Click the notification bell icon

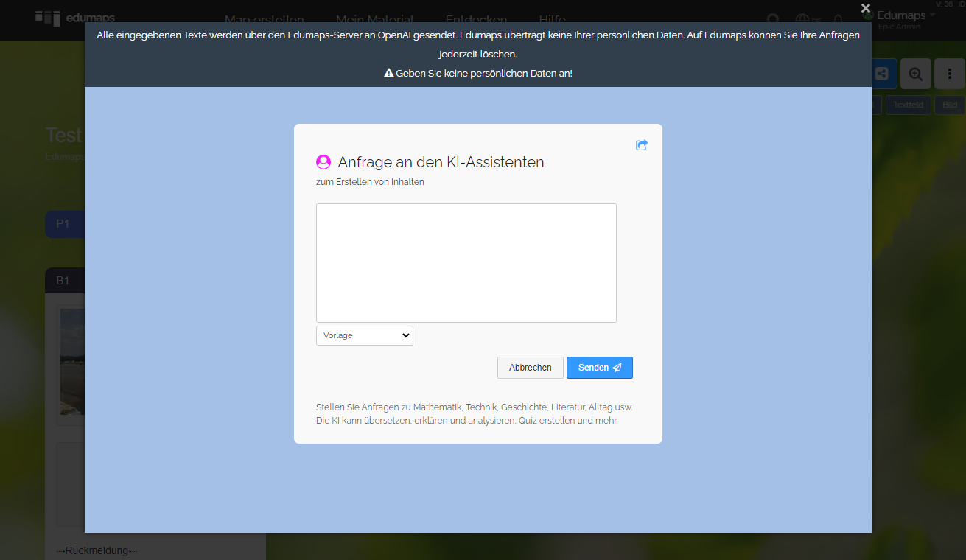(x=838, y=20)
